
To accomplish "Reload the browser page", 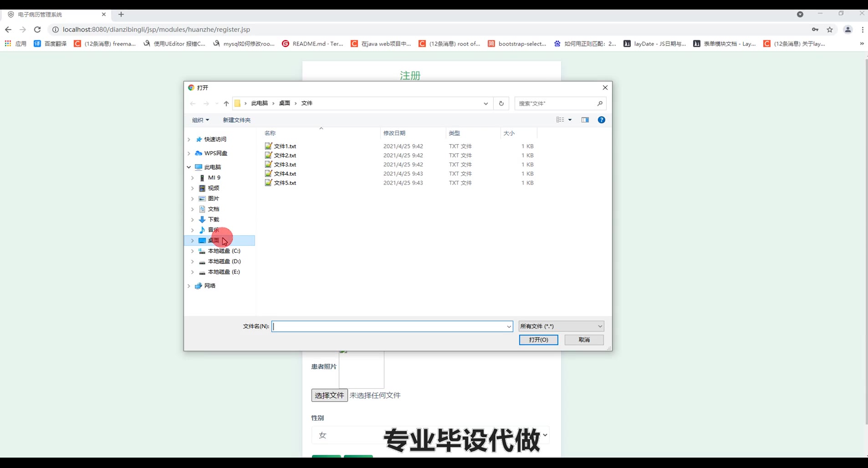I will (x=37, y=30).
